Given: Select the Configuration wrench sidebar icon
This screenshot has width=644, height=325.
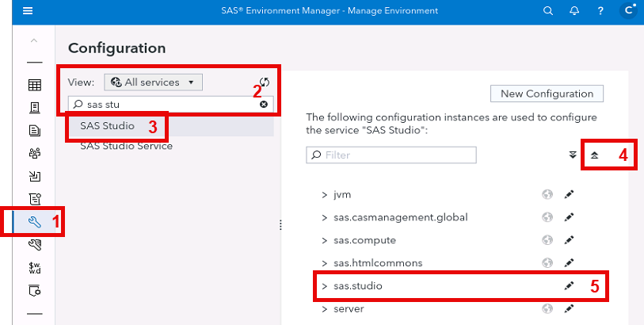Looking at the screenshot, I should coord(34,222).
